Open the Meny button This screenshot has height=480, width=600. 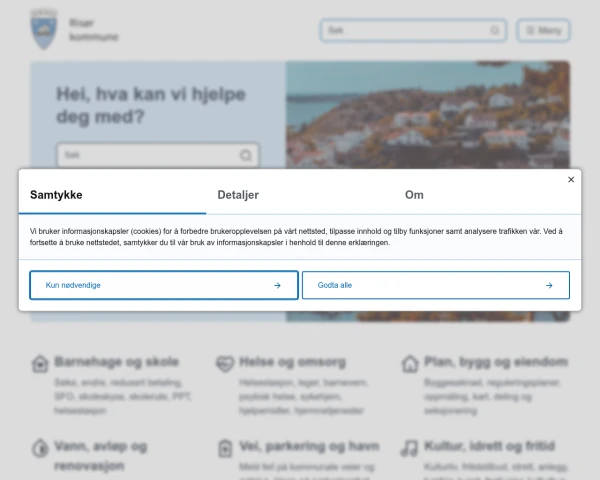(543, 30)
